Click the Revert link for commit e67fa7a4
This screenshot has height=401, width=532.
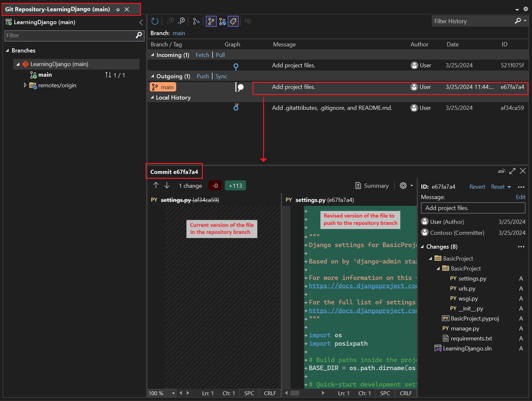point(477,187)
